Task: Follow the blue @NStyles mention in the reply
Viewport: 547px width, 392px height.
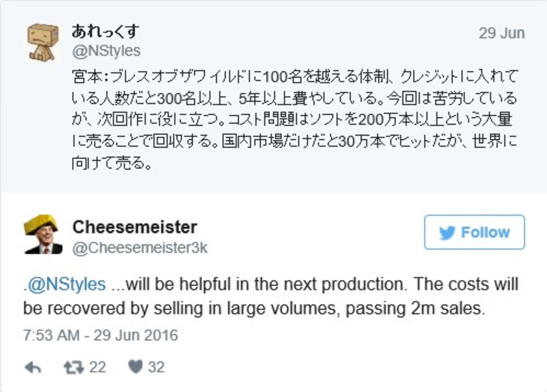Action: [67, 284]
